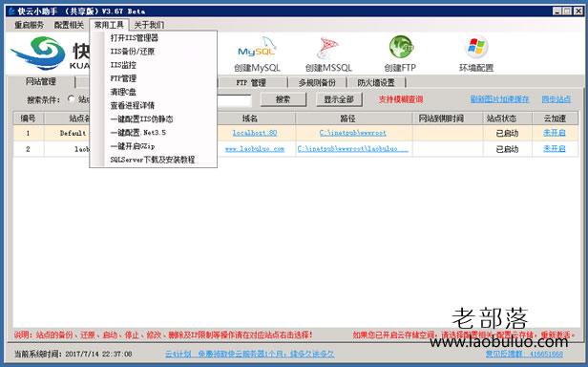The width and height of the screenshot is (588, 367).
Task: Click the title bar app icon
Action: click(11, 11)
